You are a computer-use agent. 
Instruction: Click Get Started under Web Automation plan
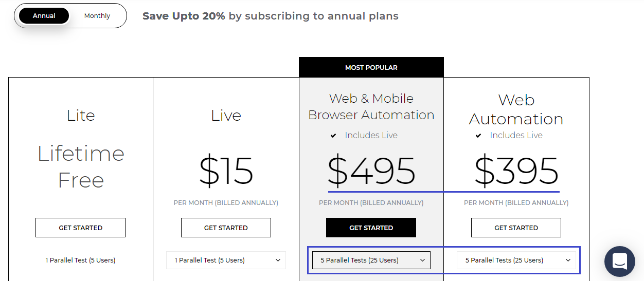[516, 228]
